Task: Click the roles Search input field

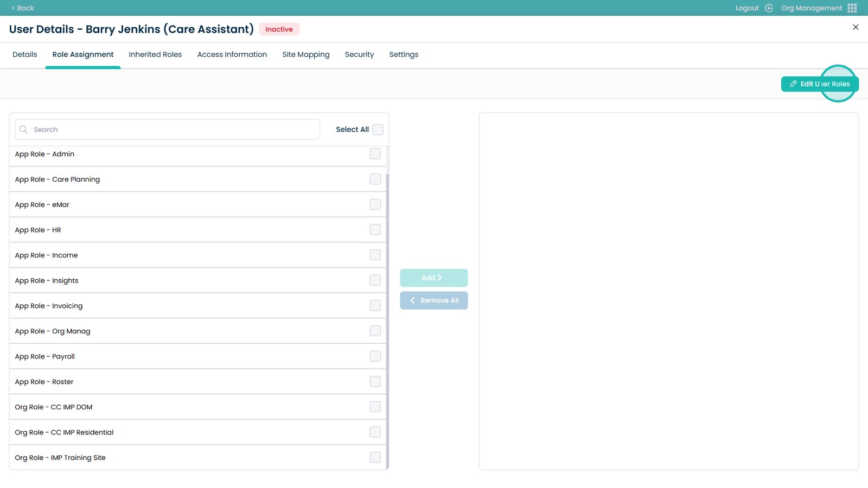Action: [174, 130]
